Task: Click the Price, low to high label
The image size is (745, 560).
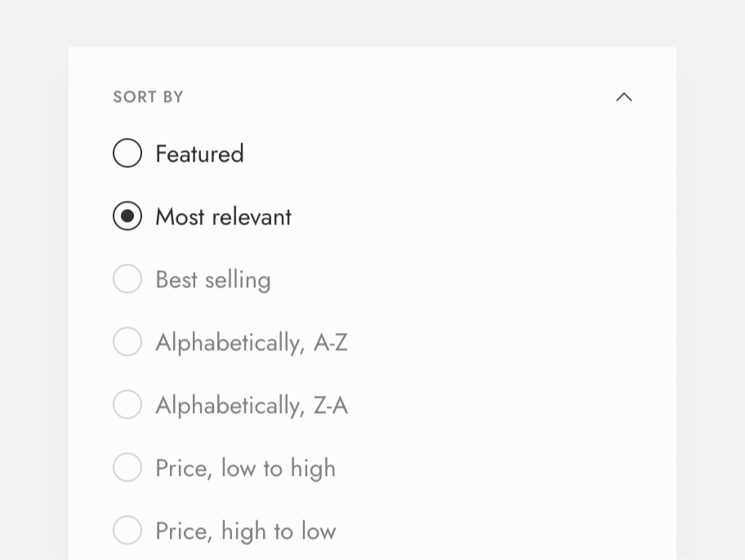Action: pyautogui.click(x=246, y=469)
